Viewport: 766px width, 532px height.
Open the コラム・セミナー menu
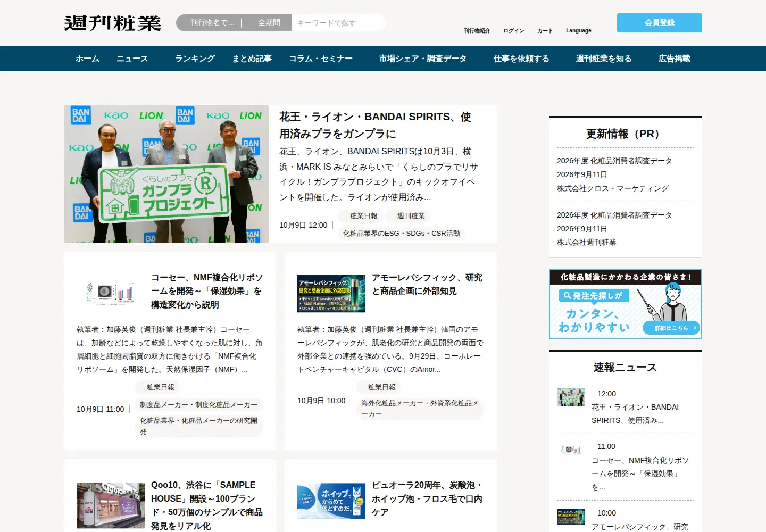tap(321, 59)
